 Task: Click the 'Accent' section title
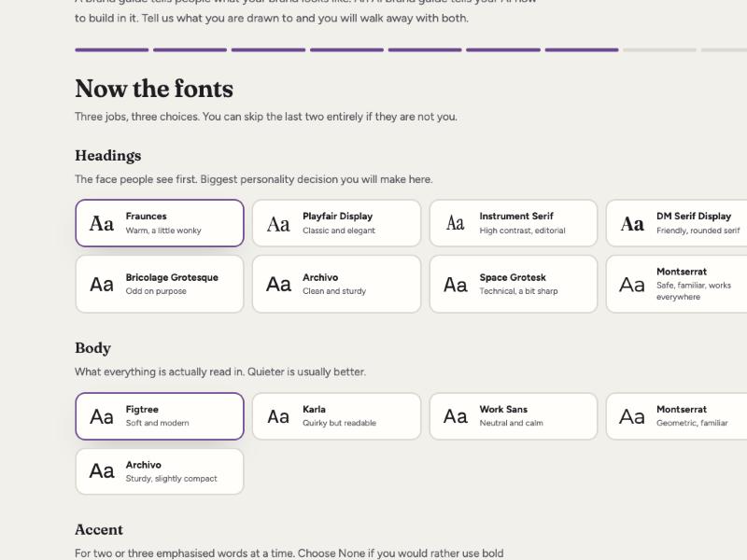99,529
